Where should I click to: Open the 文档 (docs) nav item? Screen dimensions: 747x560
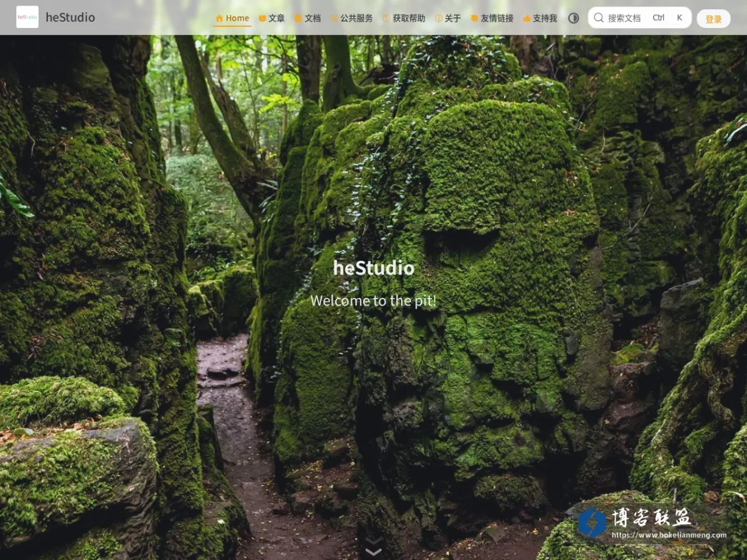pos(308,18)
